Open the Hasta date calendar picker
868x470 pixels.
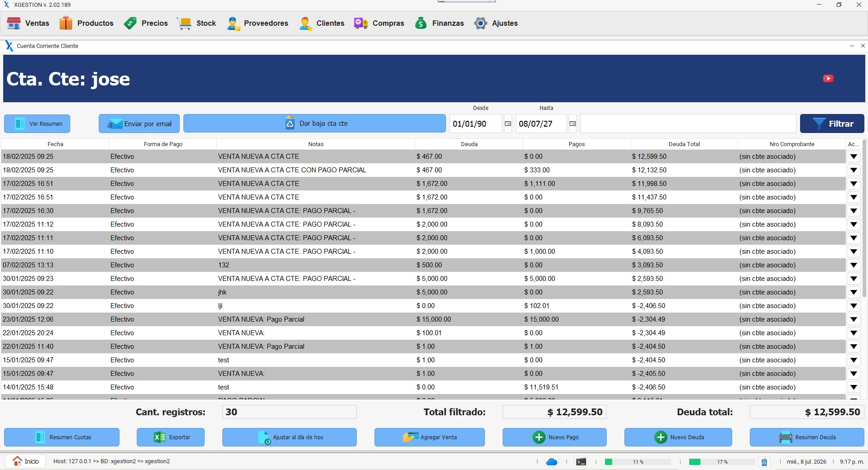(x=573, y=123)
